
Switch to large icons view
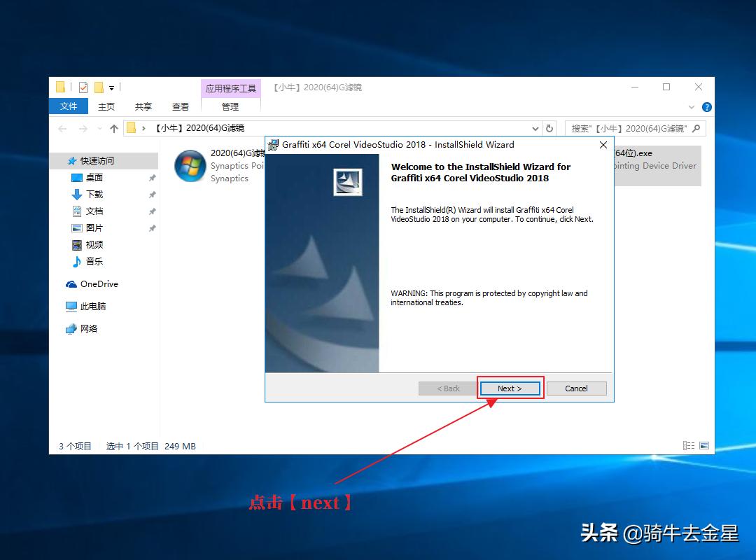pyautogui.click(x=704, y=446)
